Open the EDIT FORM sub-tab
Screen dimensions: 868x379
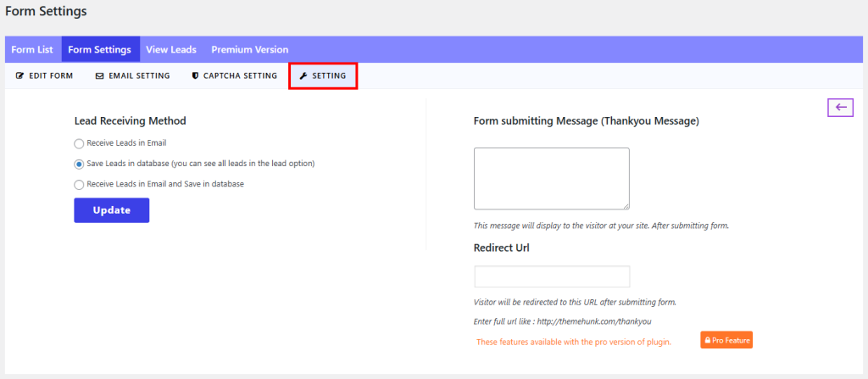(44, 76)
